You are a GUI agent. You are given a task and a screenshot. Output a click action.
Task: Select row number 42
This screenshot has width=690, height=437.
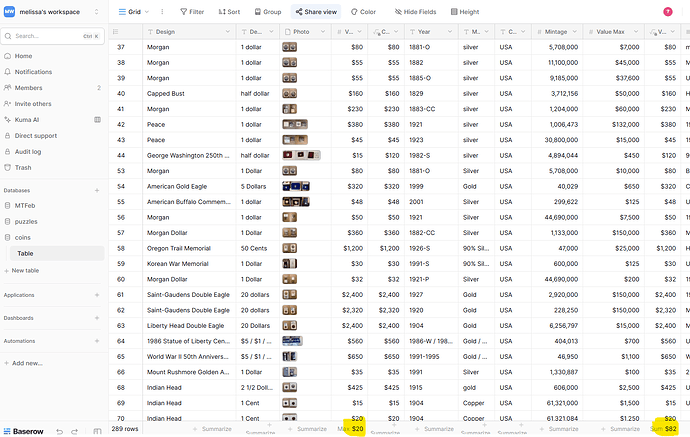121,125
